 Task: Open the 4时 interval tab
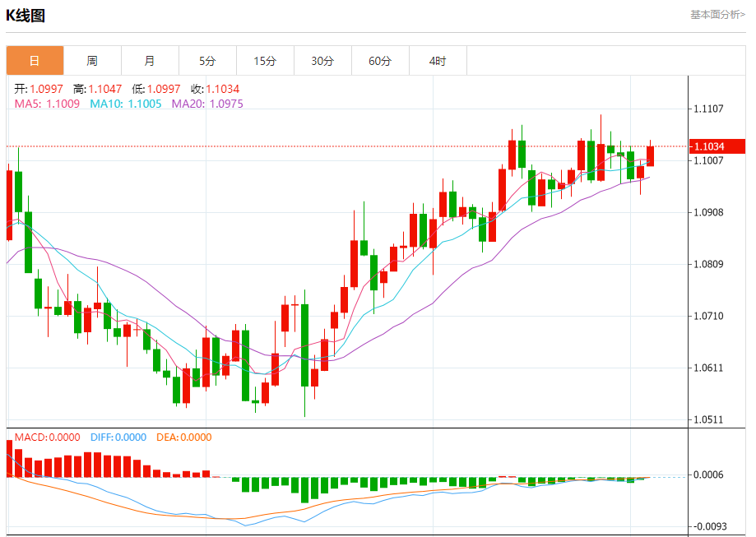(x=438, y=61)
